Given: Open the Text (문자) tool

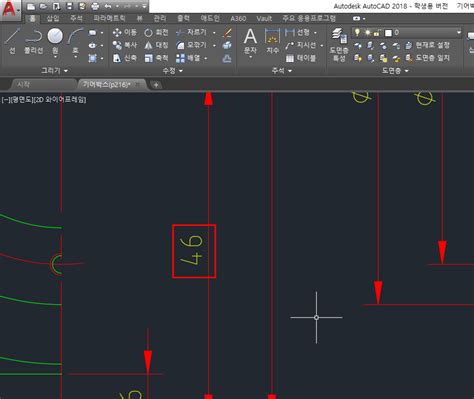Looking at the screenshot, I should [250, 41].
